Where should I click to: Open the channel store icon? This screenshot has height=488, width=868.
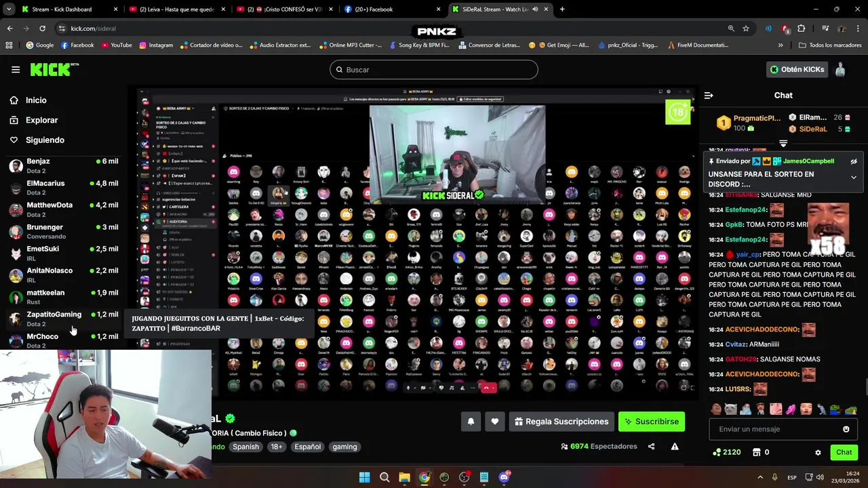click(756, 452)
